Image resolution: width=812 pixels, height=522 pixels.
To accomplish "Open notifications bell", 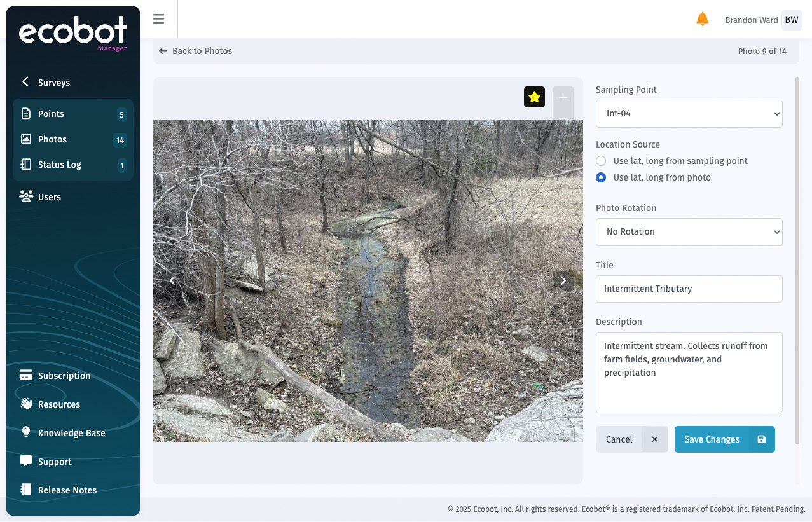I will click(x=703, y=20).
